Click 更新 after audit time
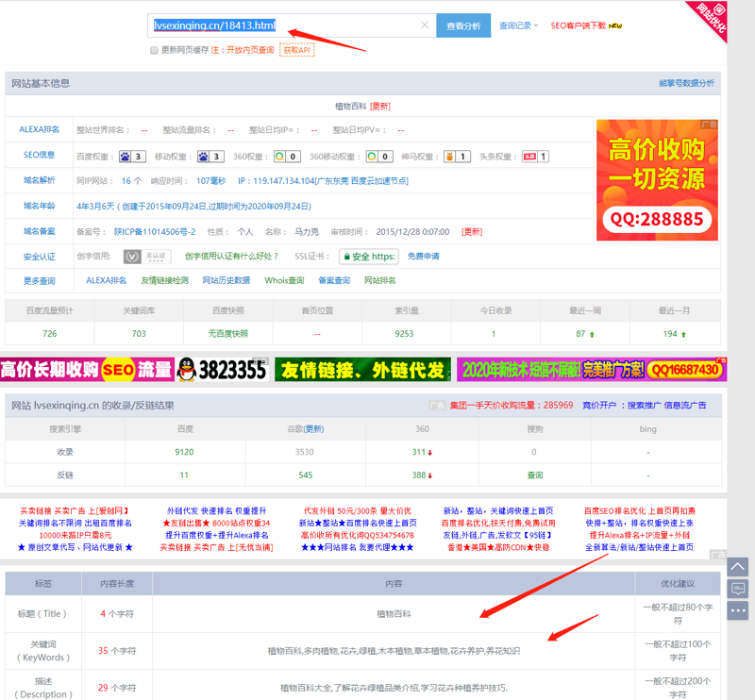 [472, 232]
